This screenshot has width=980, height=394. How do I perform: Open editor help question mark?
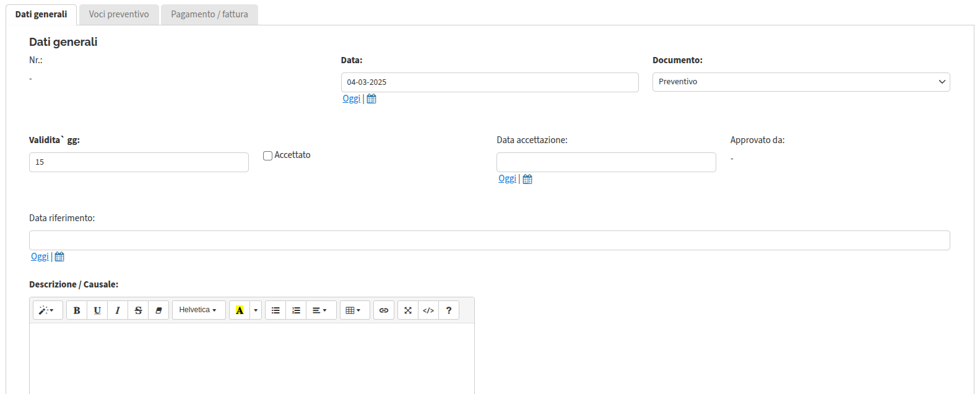tap(449, 310)
